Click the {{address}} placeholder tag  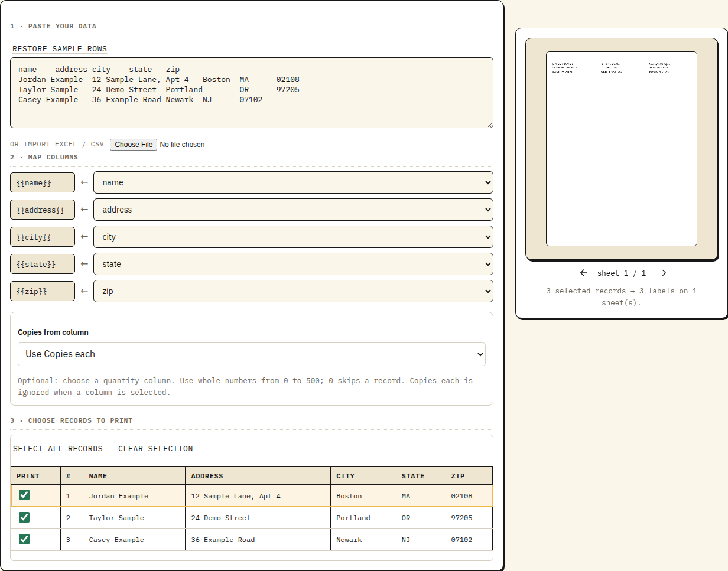43,210
